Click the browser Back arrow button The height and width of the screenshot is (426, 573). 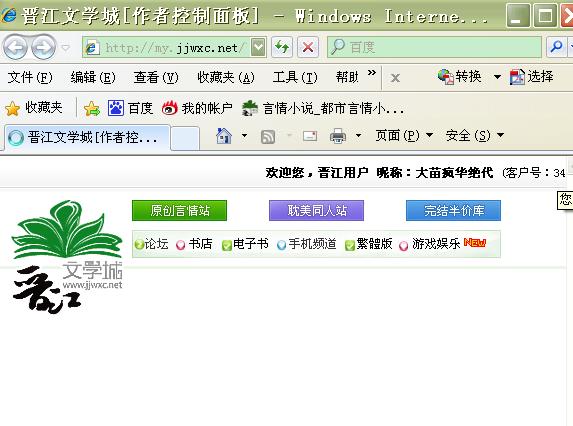pos(15,47)
